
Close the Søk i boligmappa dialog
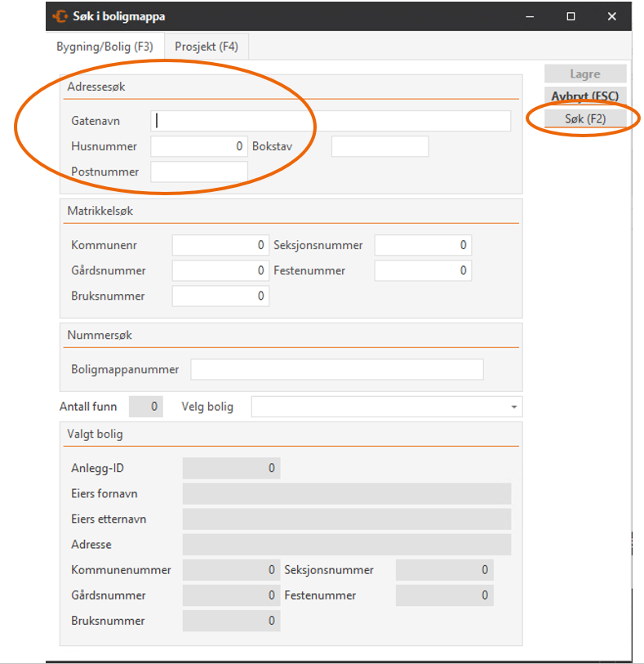(x=612, y=16)
